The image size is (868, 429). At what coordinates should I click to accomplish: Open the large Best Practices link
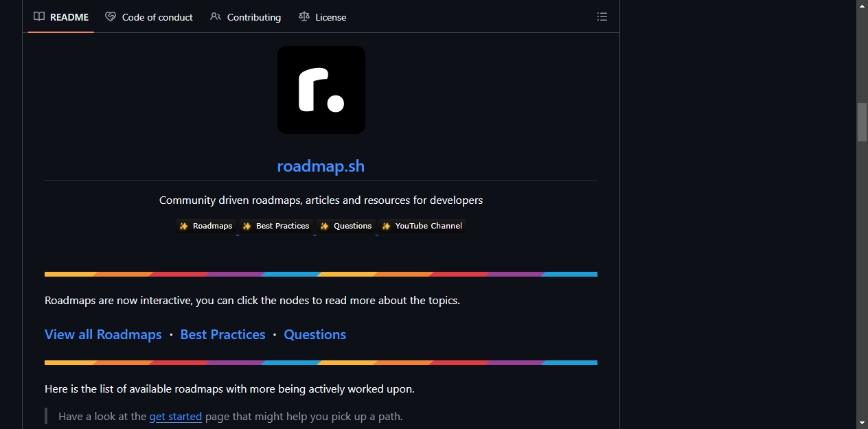222,334
